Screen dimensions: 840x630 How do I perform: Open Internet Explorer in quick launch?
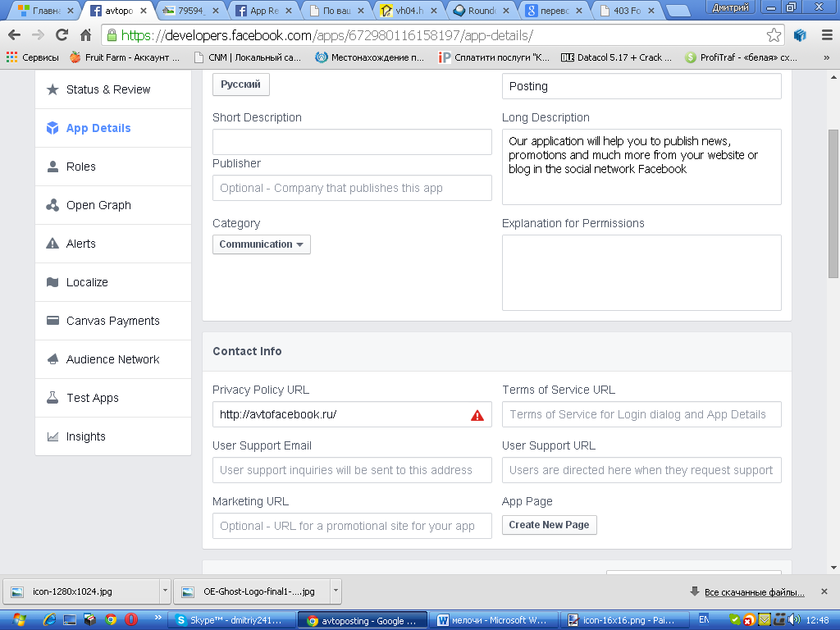click(50, 620)
